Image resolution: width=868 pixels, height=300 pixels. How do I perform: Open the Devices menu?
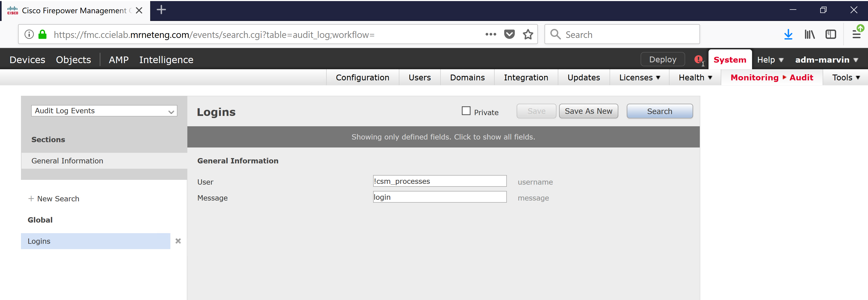(27, 60)
